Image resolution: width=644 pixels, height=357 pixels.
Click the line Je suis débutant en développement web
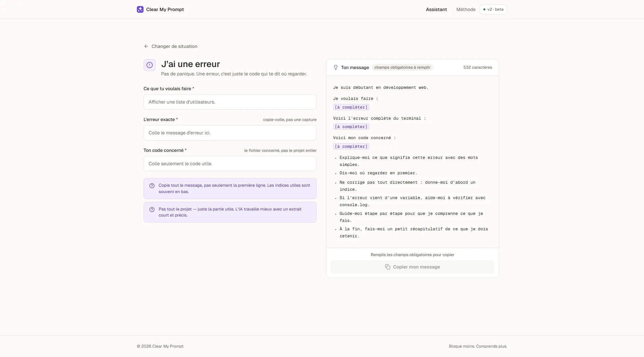(x=381, y=87)
